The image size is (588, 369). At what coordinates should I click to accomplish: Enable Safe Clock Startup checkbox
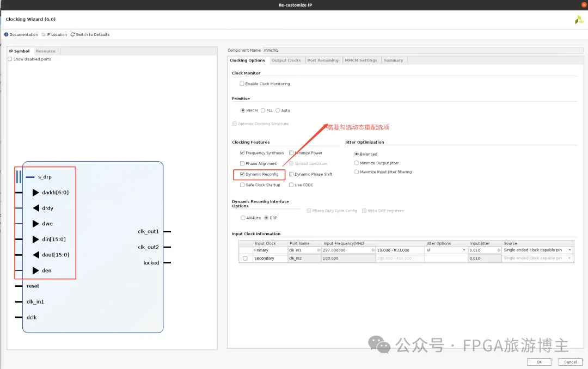click(x=242, y=185)
